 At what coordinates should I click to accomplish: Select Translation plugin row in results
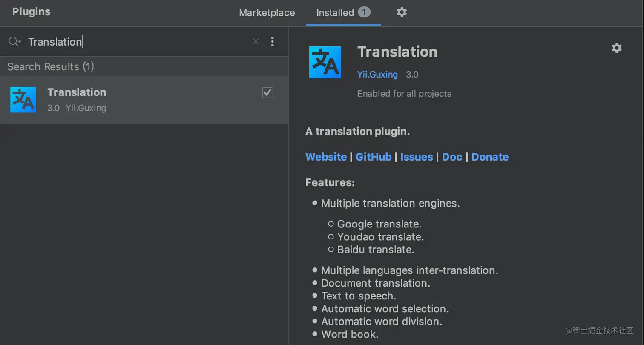[x=144, y=100]
